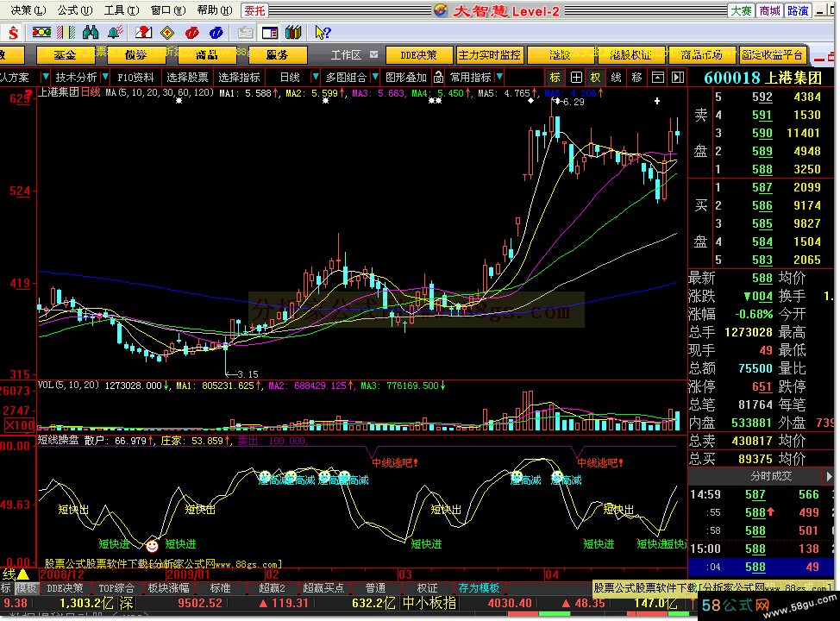The image size is (840, 621).
Task: Switch to the 板块涨幅 bottom tab
Action: [168, 588]
